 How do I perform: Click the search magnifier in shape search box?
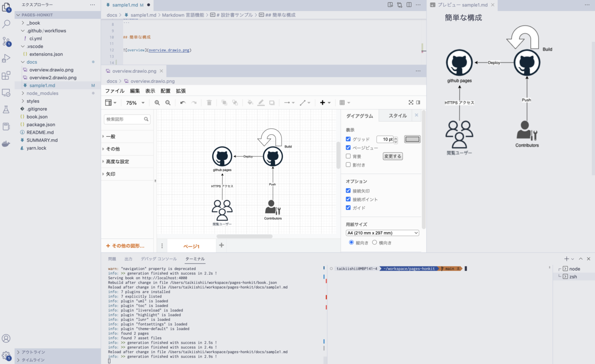[x=146, y=119]
